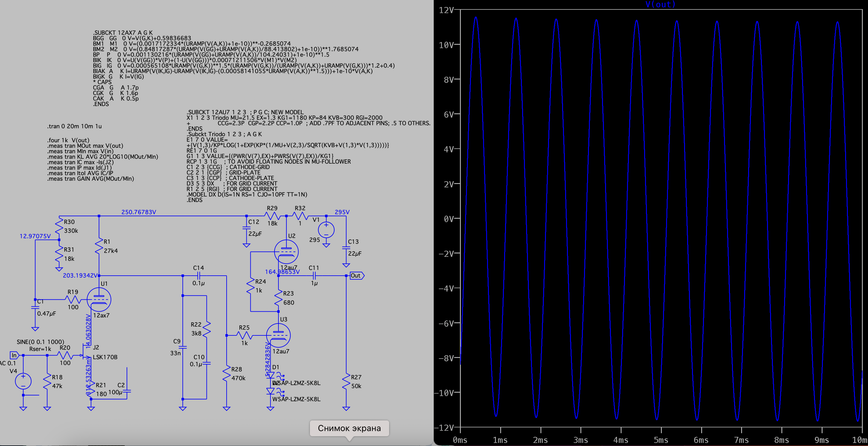The image size is (868, 446).
Task: Select the R30 330k resistor symbol
Action: [59, 226]
